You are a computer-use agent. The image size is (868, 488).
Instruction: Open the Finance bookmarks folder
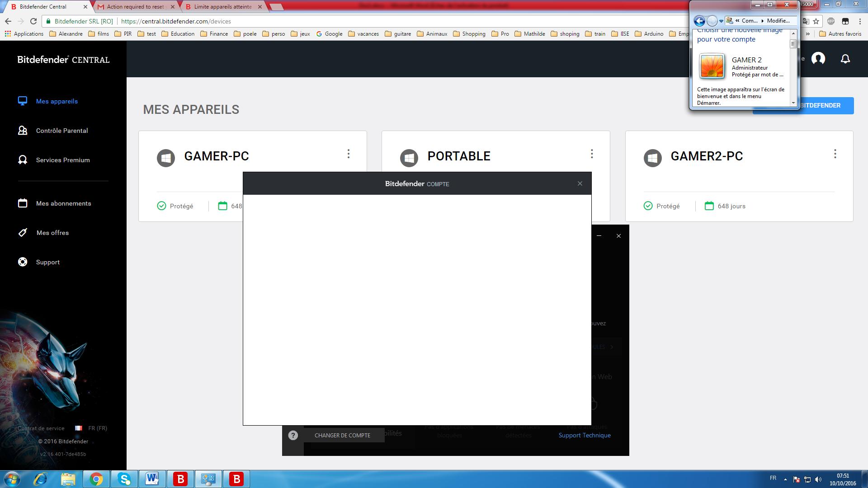pyautogui.click(x=214, y=34)
